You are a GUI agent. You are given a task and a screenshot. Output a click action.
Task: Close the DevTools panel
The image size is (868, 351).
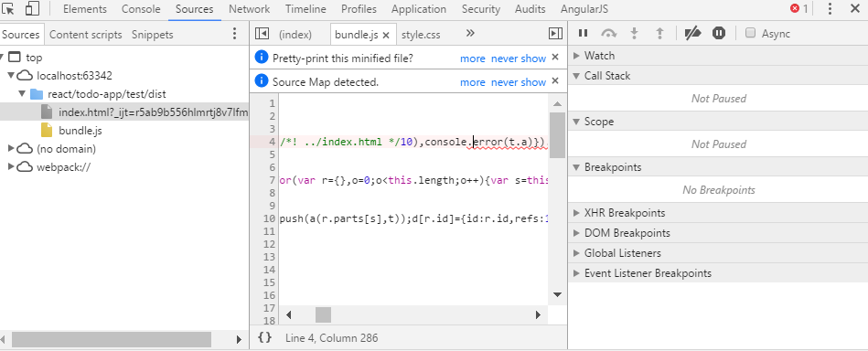[854, 9]
